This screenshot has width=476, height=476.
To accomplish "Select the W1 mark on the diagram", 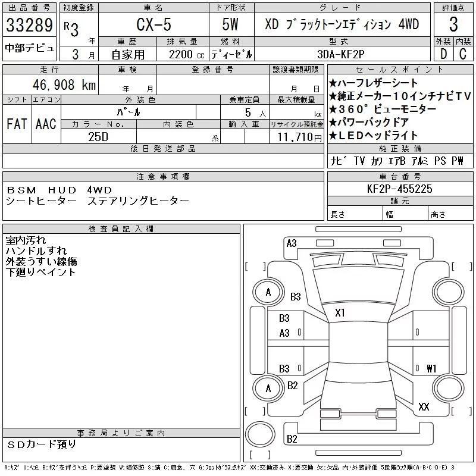I will [431, 368].
